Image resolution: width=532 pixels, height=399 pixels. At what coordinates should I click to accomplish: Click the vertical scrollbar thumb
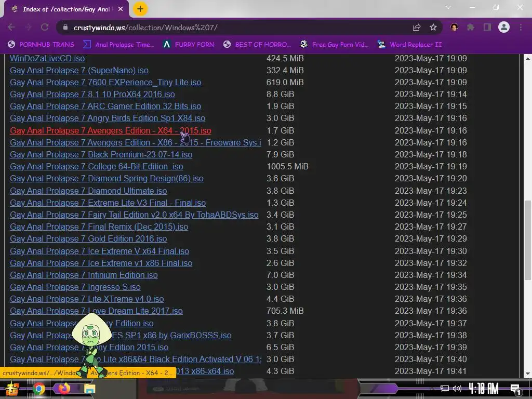[528, 240]
